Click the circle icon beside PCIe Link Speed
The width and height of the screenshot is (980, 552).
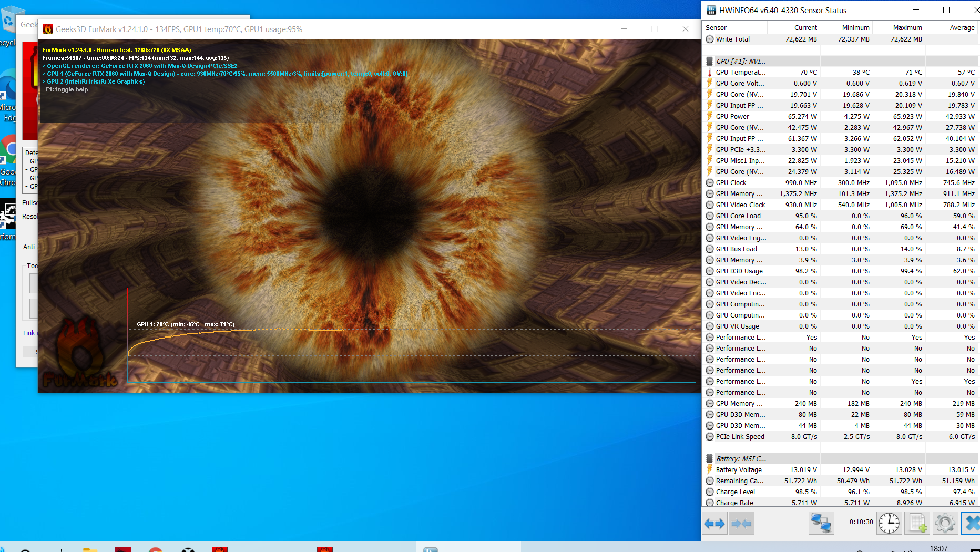[x=710, y=437]
